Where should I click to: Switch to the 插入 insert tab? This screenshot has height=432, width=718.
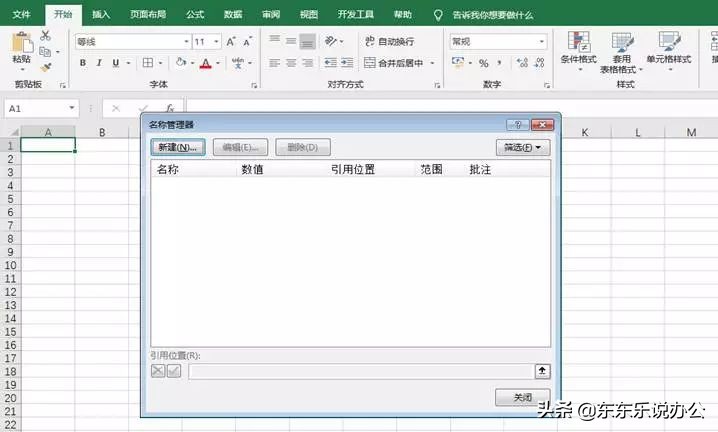coord(101,15)
